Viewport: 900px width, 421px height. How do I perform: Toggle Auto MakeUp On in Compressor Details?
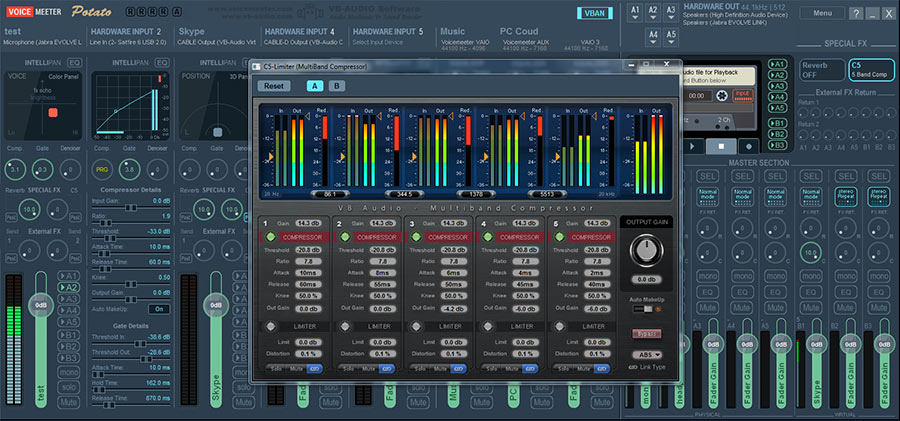[x=159, y=309]
